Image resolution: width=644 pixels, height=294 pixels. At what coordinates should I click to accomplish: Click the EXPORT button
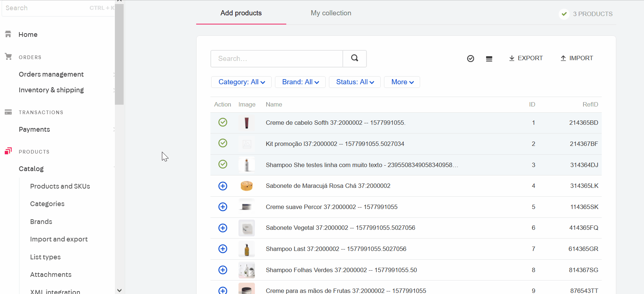526,58
